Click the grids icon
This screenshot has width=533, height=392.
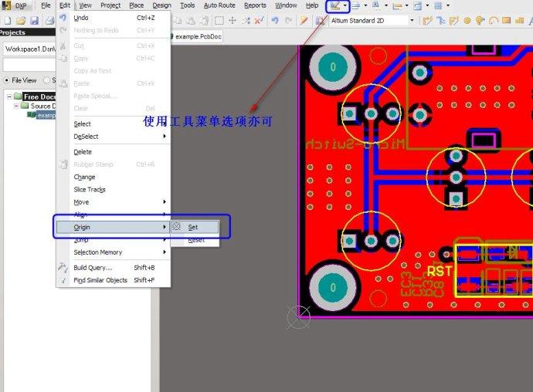point(439,5)
